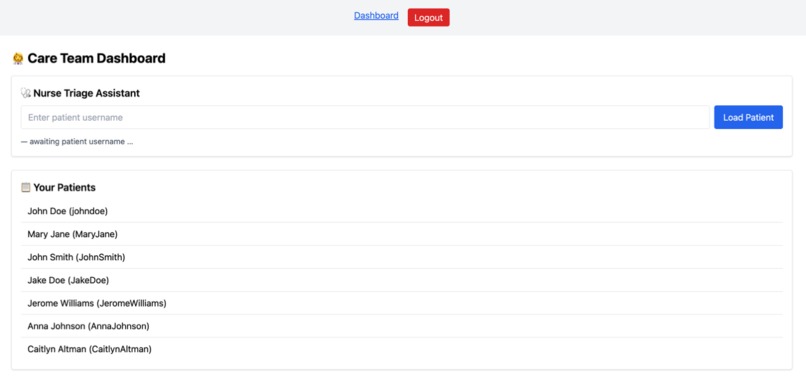Image resolution: width=806 pixels, height=382 pixels.
Task: Click the clipboard icon beside Your Patients
Action: 26,187
